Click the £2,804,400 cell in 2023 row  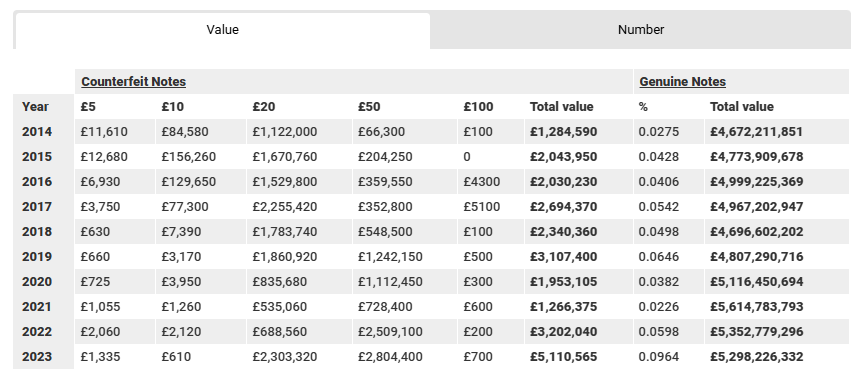point(390,357)
